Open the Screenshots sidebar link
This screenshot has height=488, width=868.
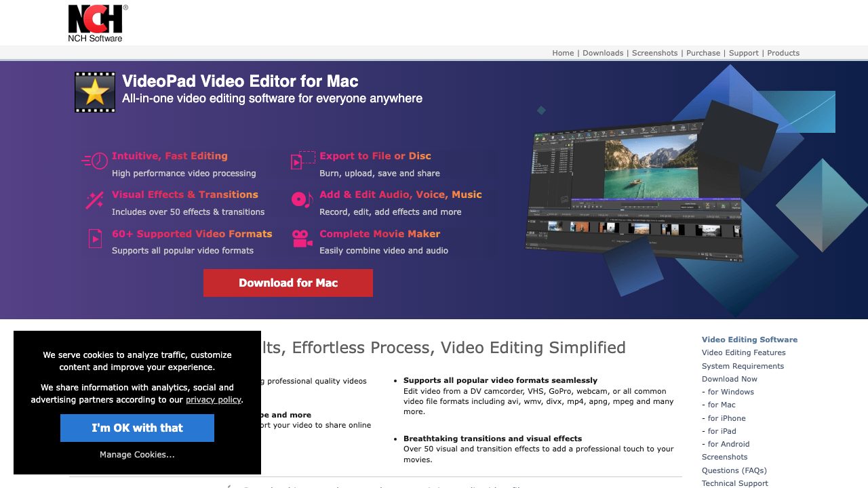click(x=725, y=457)
